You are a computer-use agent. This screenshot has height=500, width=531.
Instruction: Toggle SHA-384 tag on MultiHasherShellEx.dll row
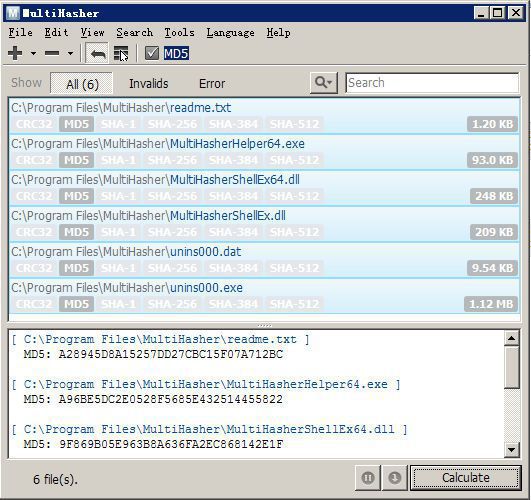pyautogui.click(x=233, y=232)
